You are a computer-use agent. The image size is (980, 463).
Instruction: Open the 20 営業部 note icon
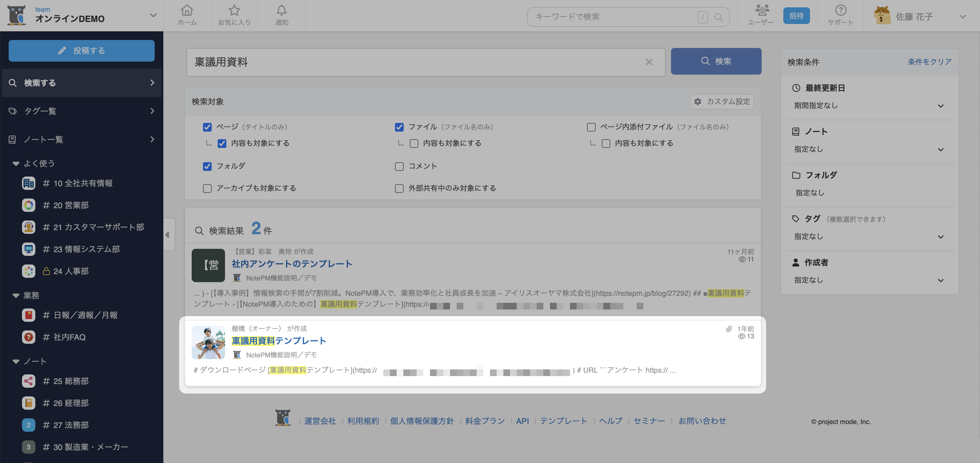click(29, 205)
